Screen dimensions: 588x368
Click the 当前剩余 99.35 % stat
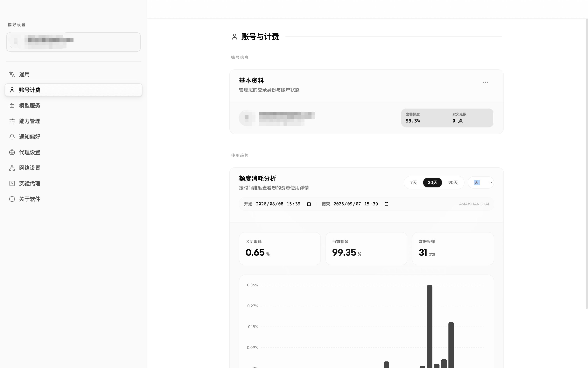pos(366,248)
